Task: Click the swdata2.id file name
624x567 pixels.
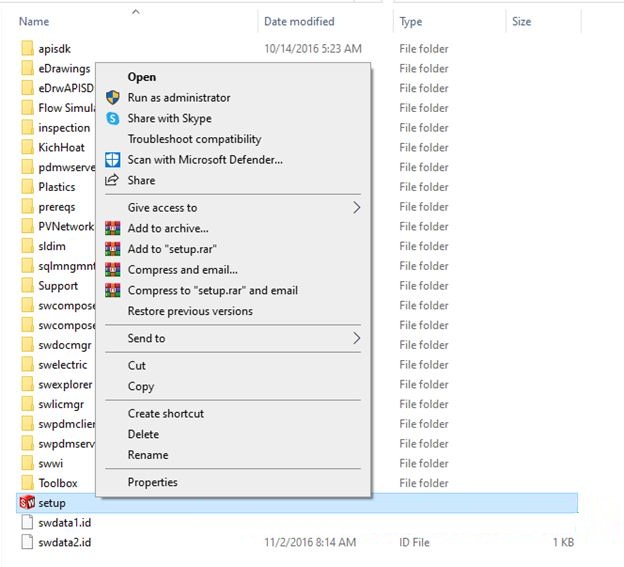Action: pos(64,542)
